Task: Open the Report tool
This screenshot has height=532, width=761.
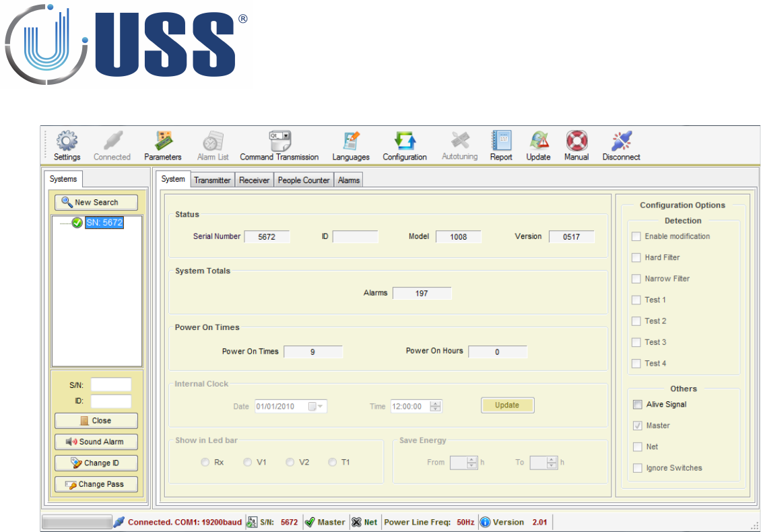Action: point(501,145)
